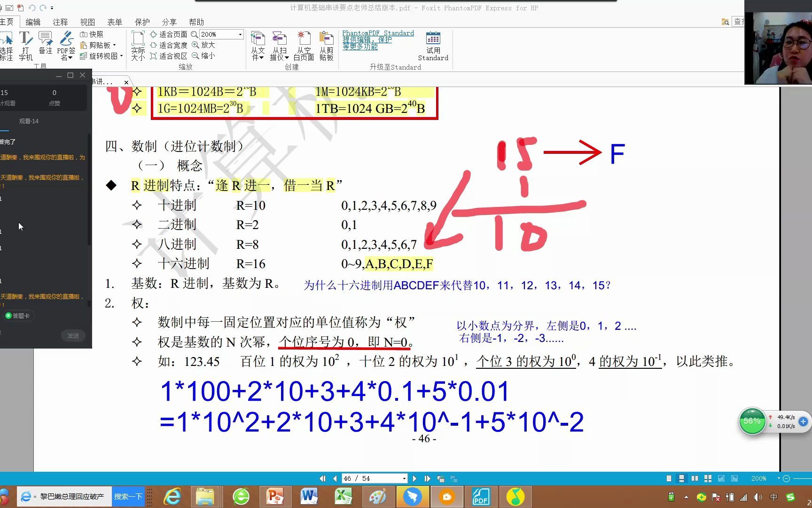Create PDF from clipboard (从剪贴板)
Viewport: 812px width, 508px height.
[x=326, y=46]
